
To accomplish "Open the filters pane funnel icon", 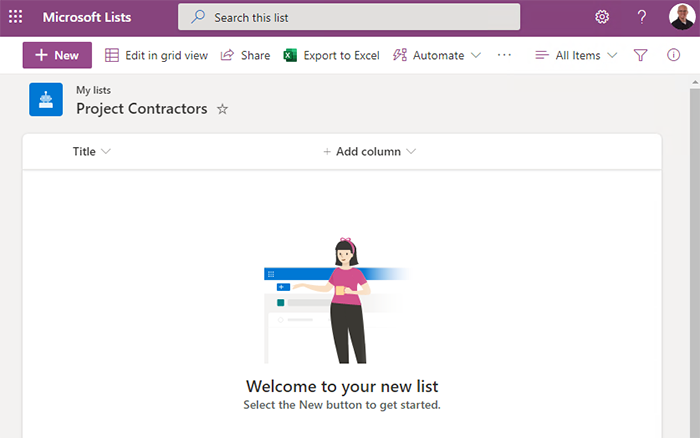I will 640,55.
